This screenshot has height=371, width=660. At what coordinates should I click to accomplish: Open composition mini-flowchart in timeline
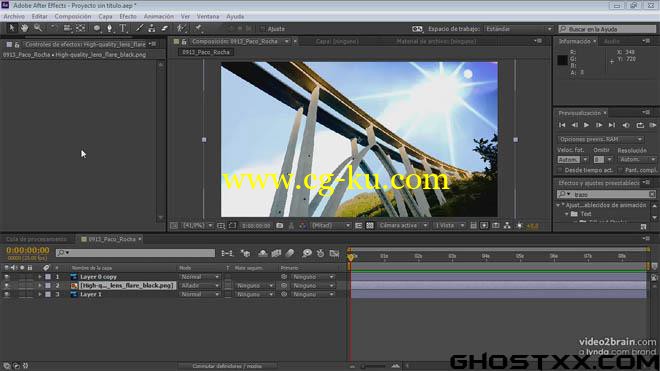(x=227, y=253)
